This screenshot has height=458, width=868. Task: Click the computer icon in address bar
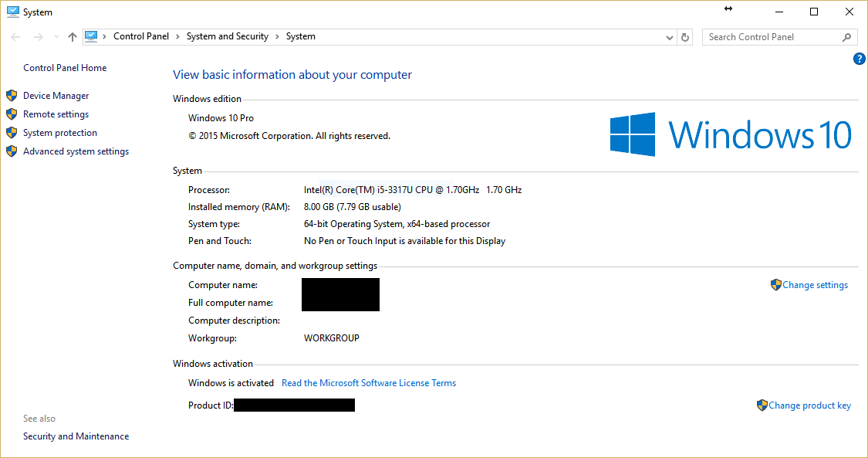pyautogui.click(x=91, y=36)
